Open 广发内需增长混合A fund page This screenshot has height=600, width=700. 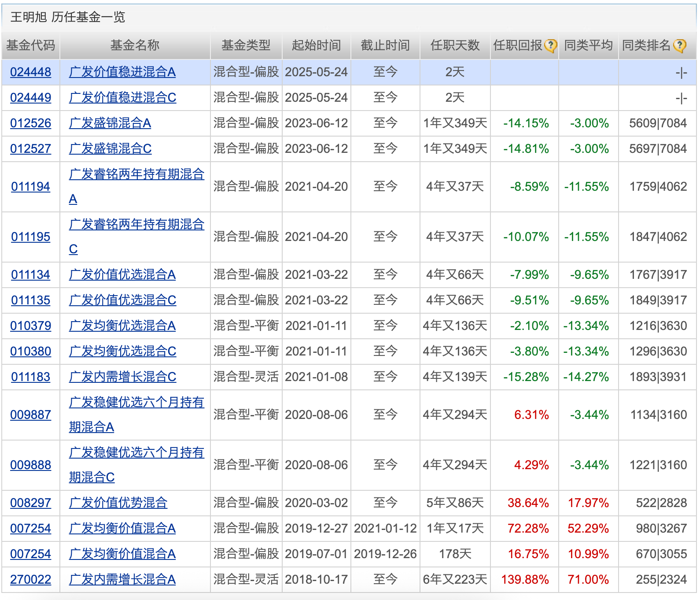[122, 580]
